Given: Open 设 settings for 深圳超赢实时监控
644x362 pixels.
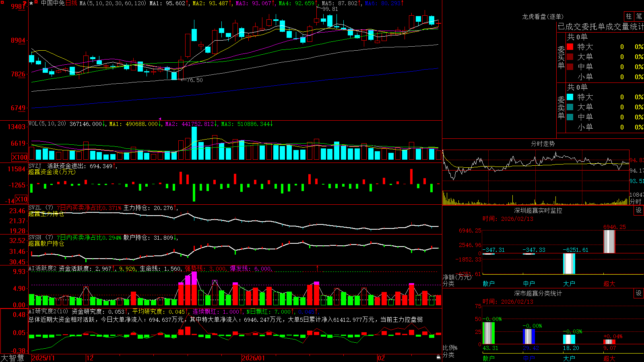Looking at the screenshot, I should [639, 211].
